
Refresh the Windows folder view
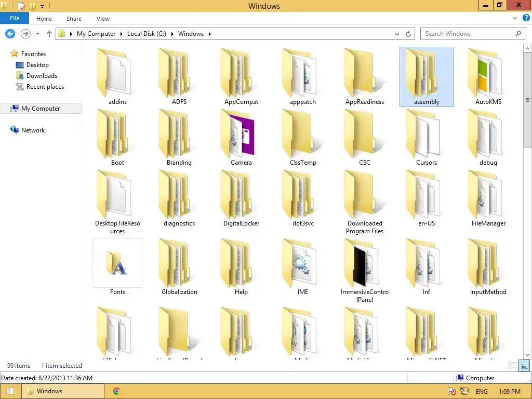[408, 34]
